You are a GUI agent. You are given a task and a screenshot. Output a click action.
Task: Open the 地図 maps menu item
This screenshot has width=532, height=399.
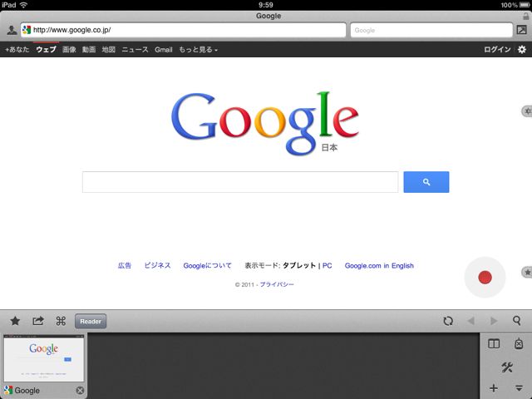tap(109, 50)
